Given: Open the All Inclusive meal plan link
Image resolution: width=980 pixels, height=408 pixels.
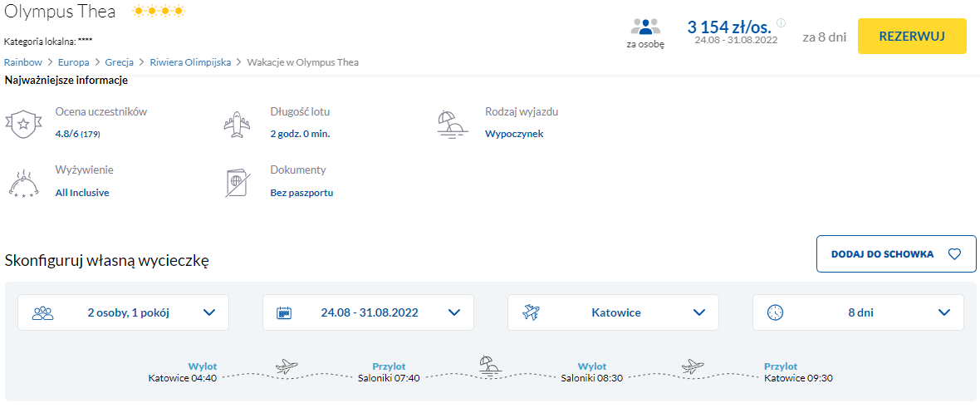Looking at the screenshot, I should [82, 193].
